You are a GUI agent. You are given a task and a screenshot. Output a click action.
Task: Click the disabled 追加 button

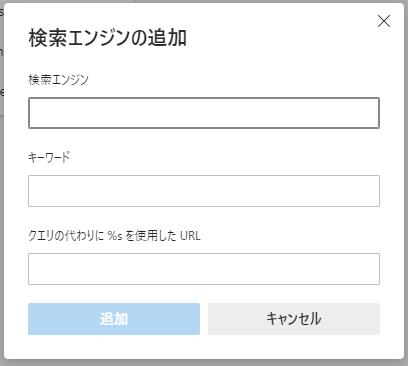(114, 319)
